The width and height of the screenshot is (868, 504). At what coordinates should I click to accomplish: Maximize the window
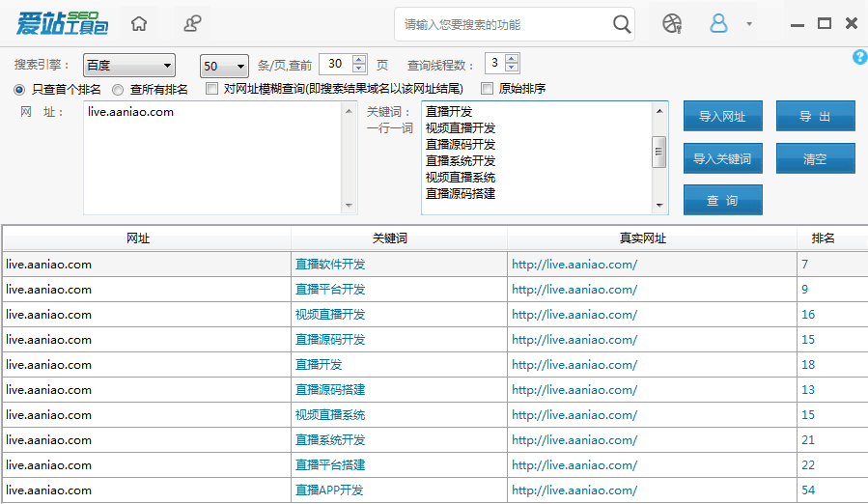coord(825,23)
